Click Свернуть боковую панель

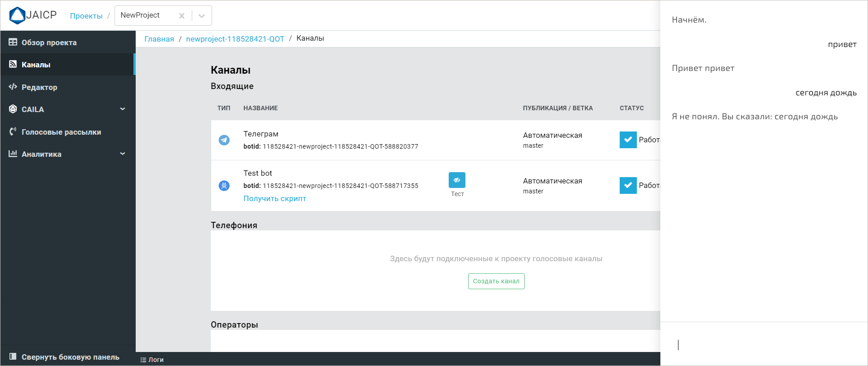(68, 357)
